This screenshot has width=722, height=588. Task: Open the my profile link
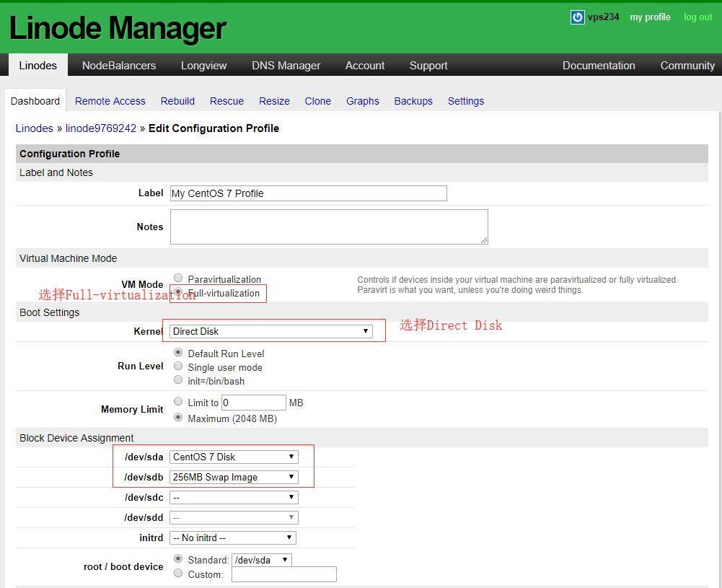[650, 17]
